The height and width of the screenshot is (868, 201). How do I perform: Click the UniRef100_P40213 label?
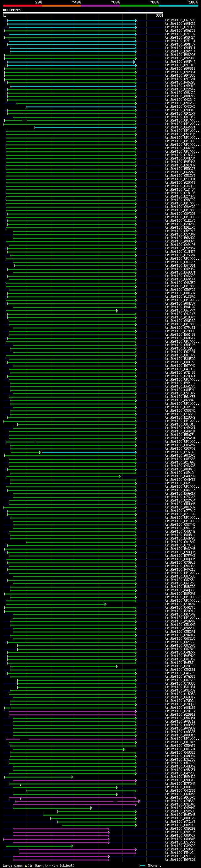coord(180,569)
